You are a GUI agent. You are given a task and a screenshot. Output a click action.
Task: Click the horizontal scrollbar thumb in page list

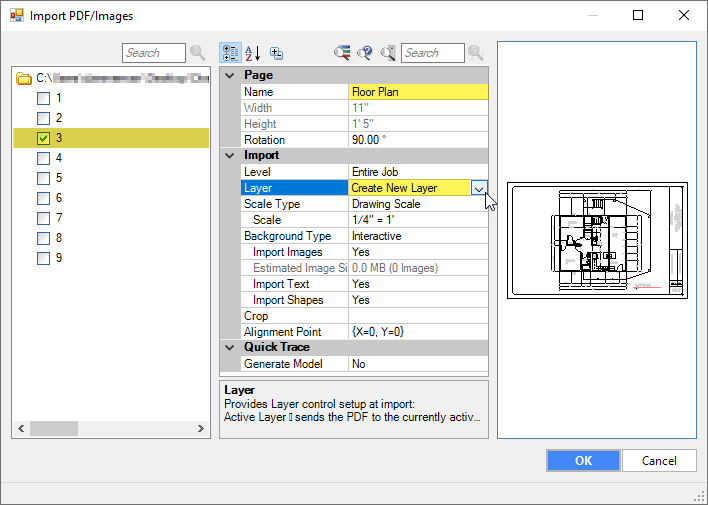click(x=54, y=428)
